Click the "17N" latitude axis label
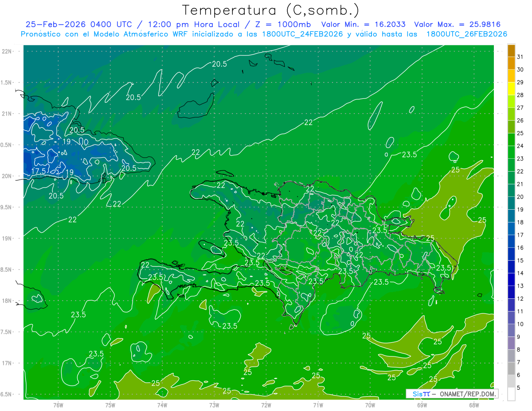The height and width of the screenshot is (411, 532). [6, 363]
